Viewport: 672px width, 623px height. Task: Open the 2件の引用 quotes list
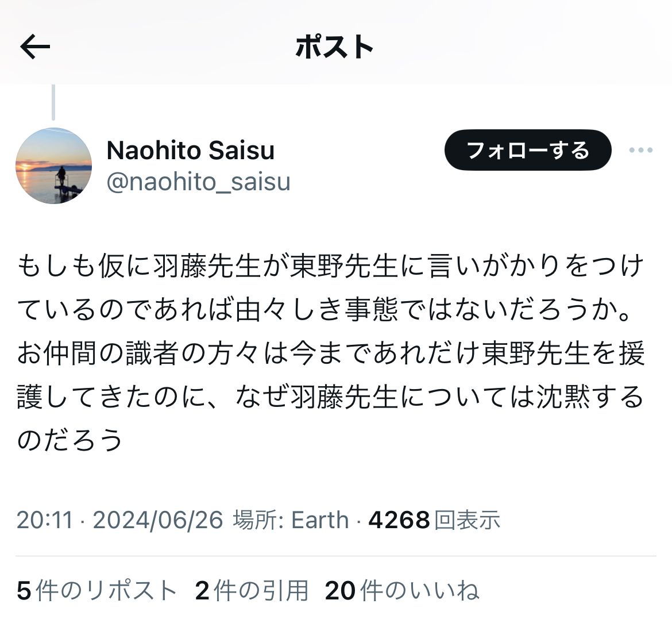[252, 590]
